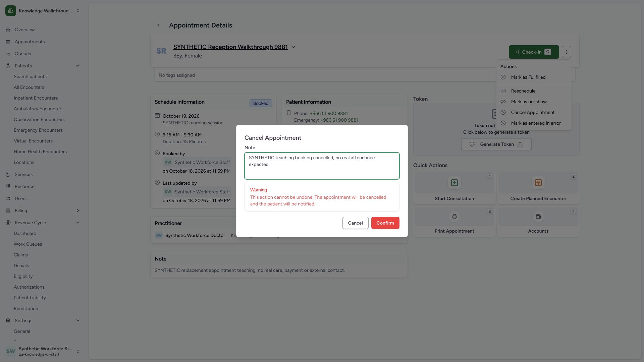The width and height of the screenshot is (644, 362).
Task: Open Remittance in the sidebar
Action: (26, 308)
